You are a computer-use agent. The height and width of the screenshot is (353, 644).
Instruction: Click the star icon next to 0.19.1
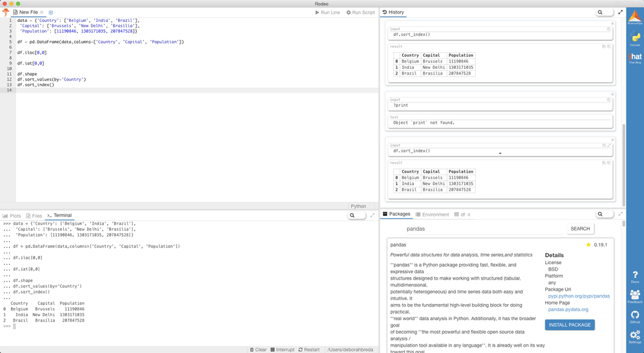[589, 245]
